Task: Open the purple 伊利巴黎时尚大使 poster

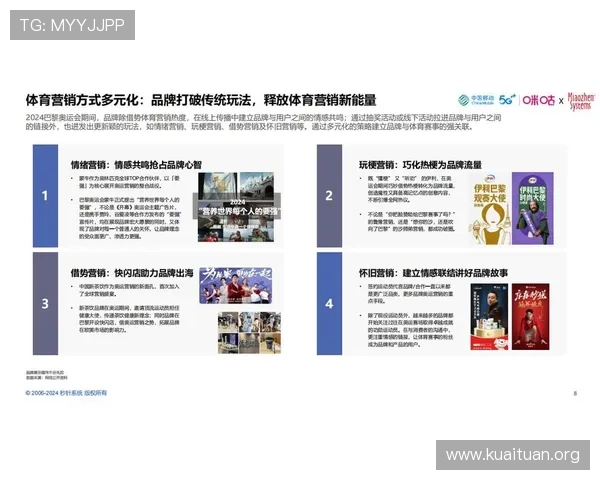Action: click(x=533, y=209)
